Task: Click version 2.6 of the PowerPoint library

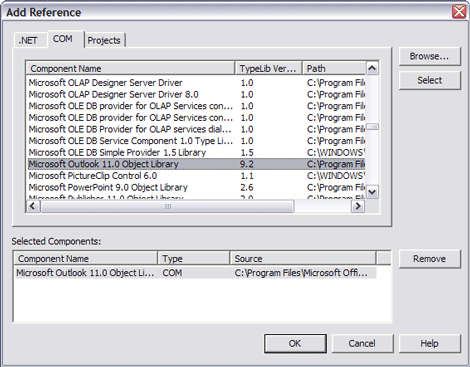Action: click(x=247, y=187)
